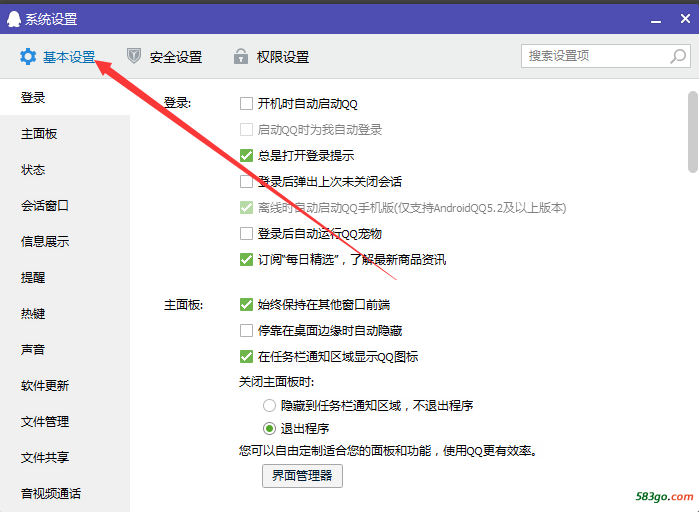Viewport: 699px width, 512px height.
Task: Enable 登录后自动运行QQ宠物 checkbox
Action: [246, 233]
